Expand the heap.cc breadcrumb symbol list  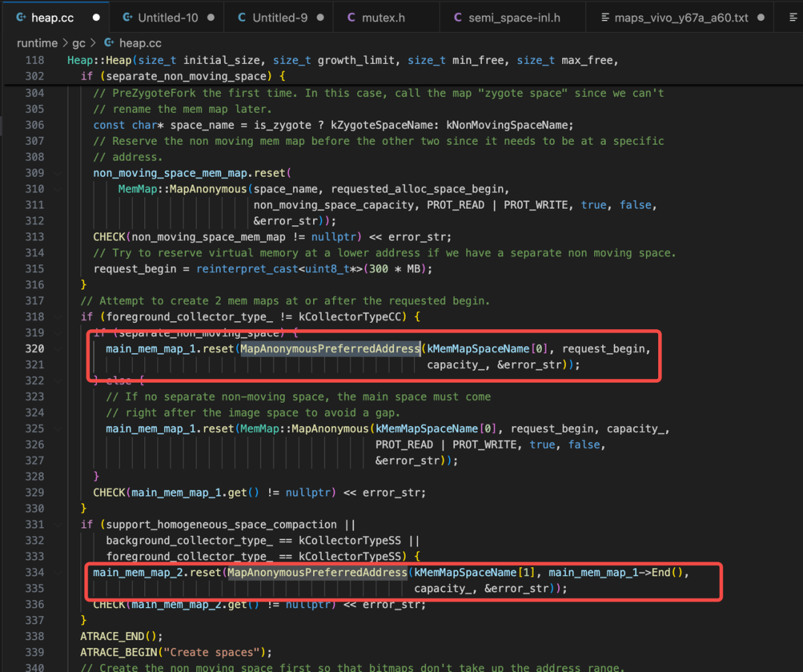140,43
